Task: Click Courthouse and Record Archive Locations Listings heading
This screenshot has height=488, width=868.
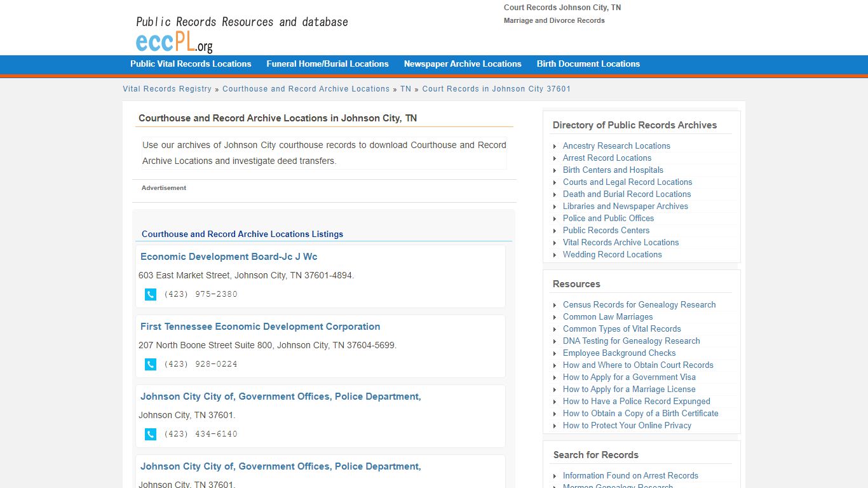Action: (242, 234)
